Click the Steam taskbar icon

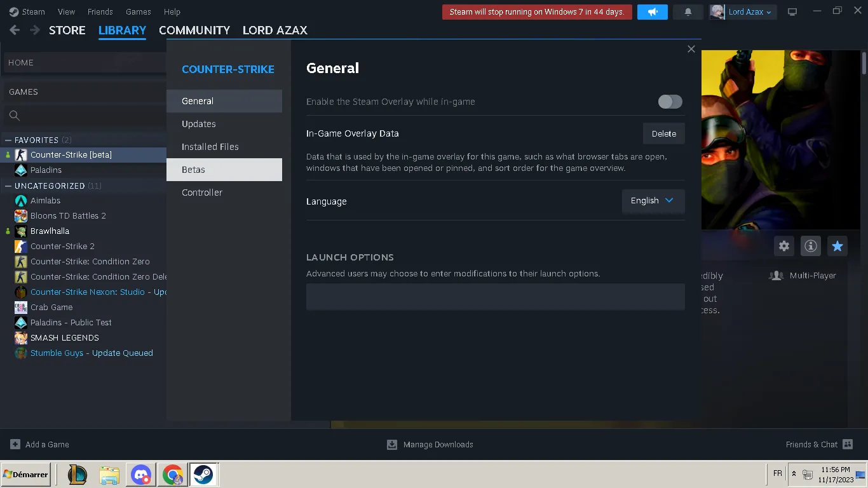click(x=203, y=475)
